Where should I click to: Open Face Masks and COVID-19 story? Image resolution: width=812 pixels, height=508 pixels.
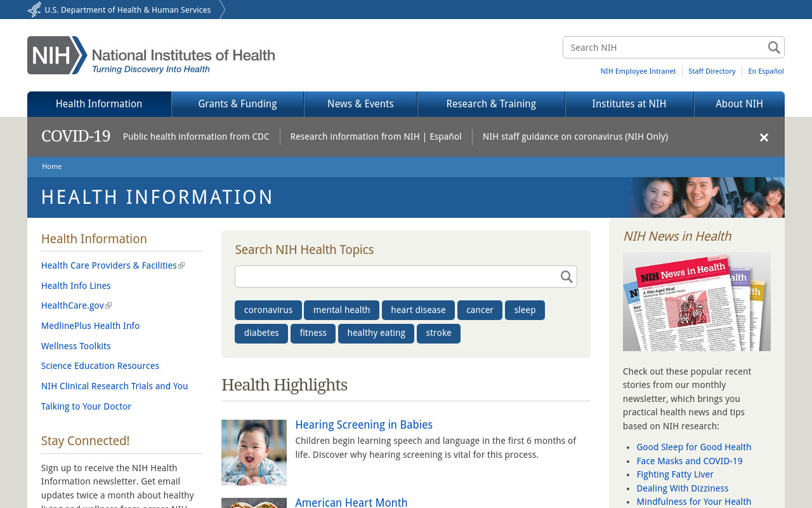click(x=690, y=461)
